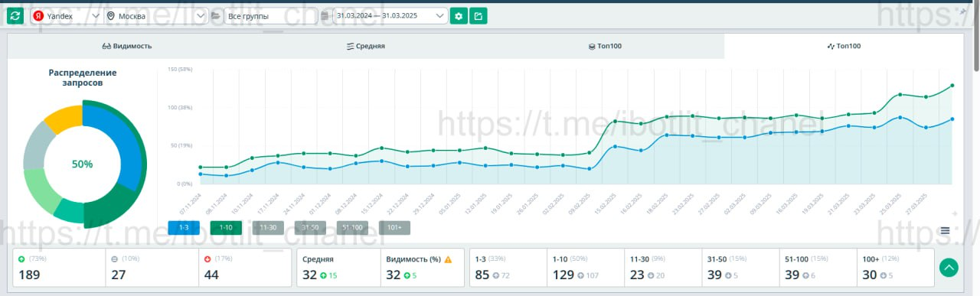Screen dimensions: 980x296
Task: Click the 50% label inside the donut
Action: (82, 164)
